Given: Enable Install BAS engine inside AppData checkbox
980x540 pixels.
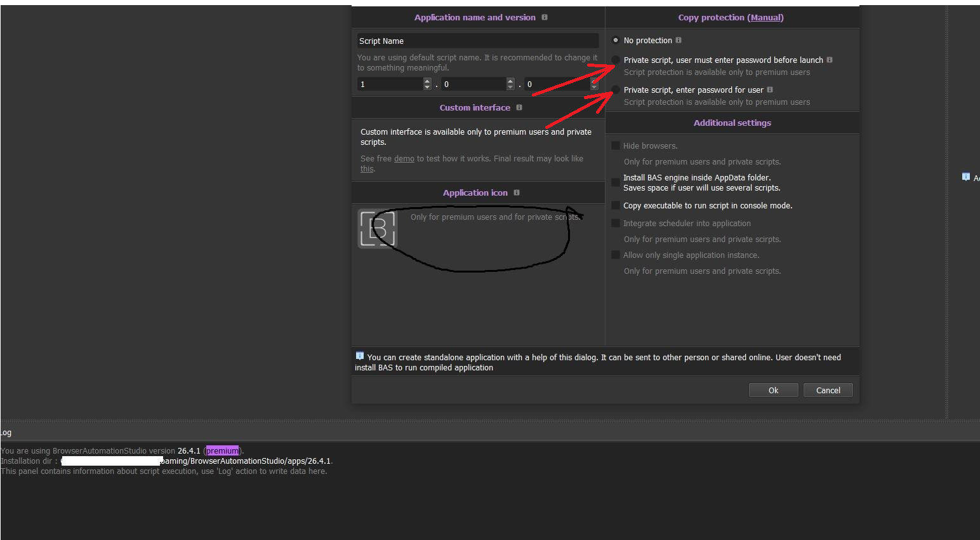Looking at the screenshot, I should click(x=615, y=182).
